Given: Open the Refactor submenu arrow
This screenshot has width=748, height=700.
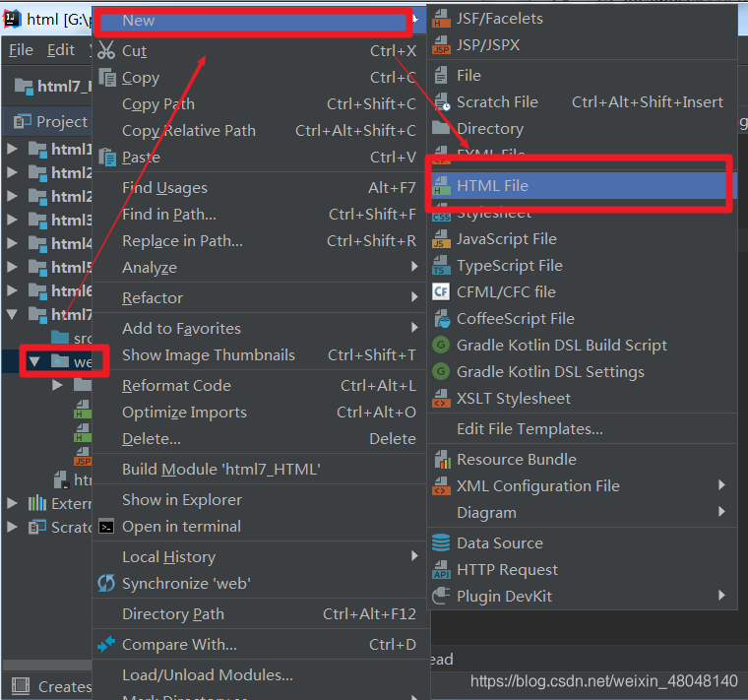Looking at the screenshot, I should [414, 297].
